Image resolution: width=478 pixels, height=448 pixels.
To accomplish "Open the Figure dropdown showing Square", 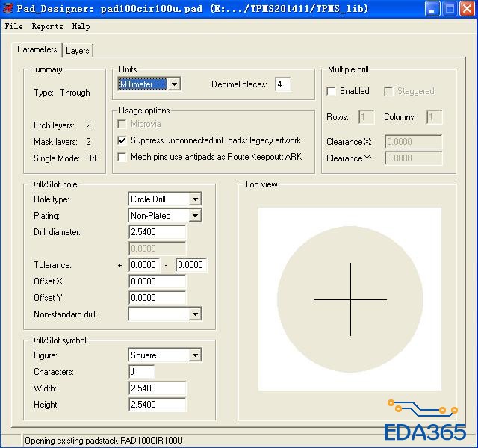I will (x=165, y=355).
